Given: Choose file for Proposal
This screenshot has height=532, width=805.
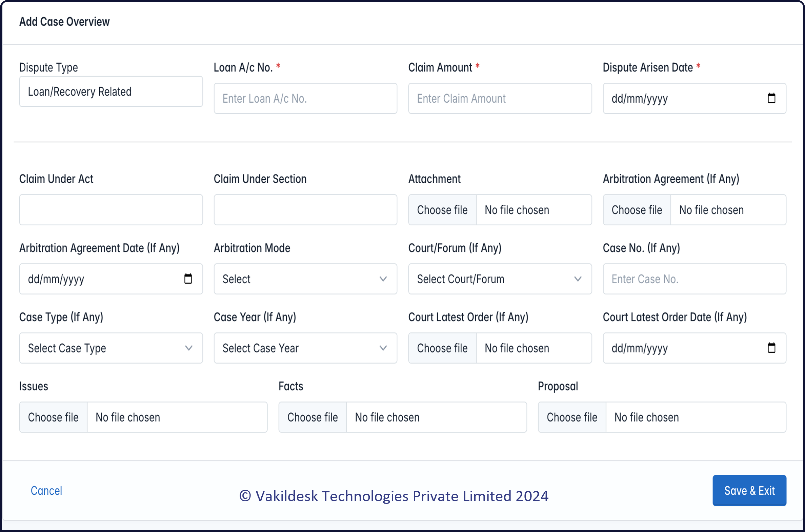Looking at the screenshot, I should tap(572, 417).
